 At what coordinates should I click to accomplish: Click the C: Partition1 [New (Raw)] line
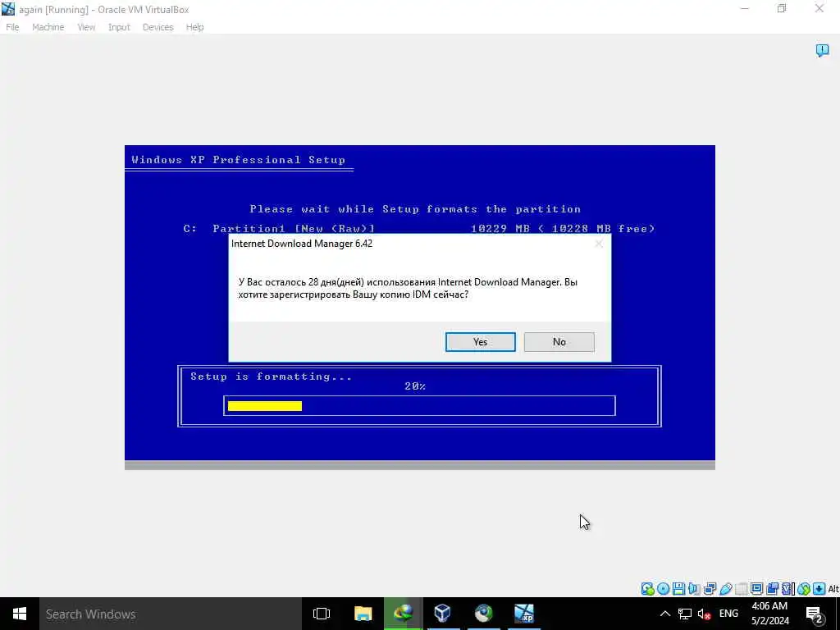click(x=419, y=229)
